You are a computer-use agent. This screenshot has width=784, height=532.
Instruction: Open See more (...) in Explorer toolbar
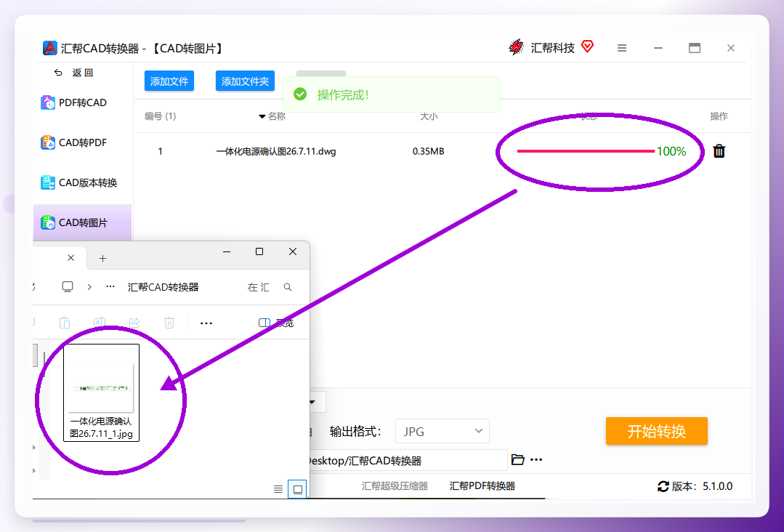(206, 323)
